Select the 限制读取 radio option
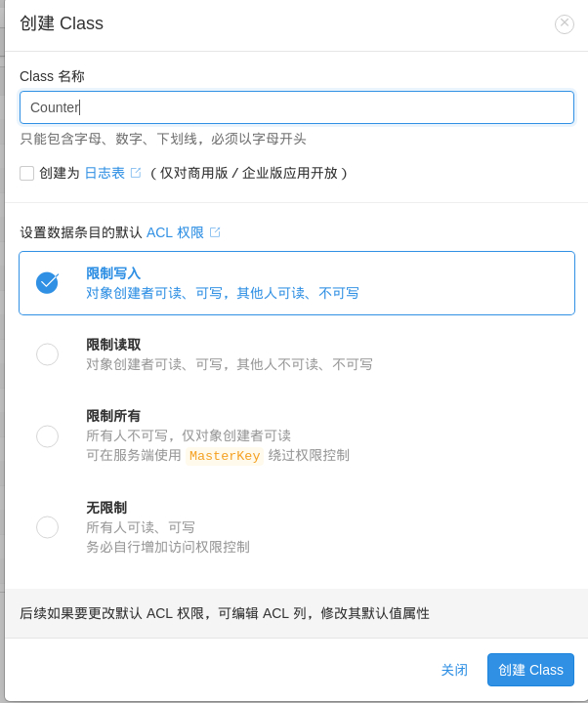This screenshot has width=588, height=703. pyautogui.click(x=47, y=354)
